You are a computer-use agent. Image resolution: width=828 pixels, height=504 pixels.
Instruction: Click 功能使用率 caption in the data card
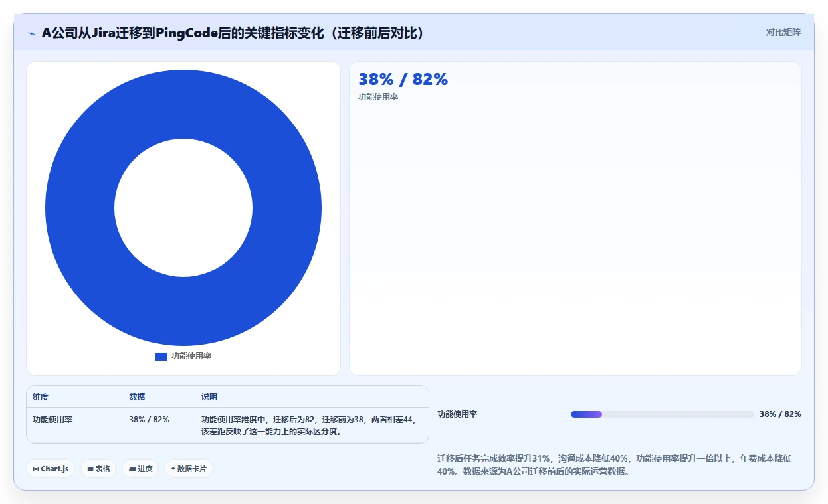coord(378,97)
